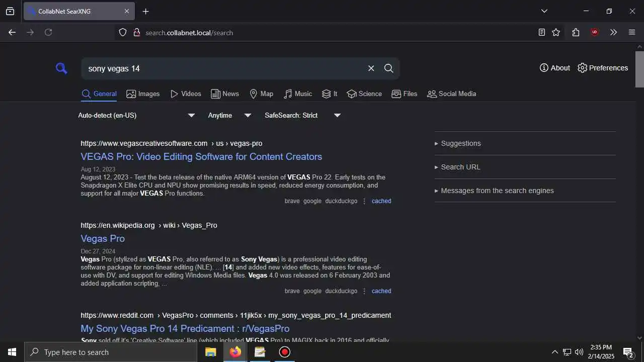
Task: Switch to the Videos category tab
Action: pyautogui.click(x=186, y=94)
